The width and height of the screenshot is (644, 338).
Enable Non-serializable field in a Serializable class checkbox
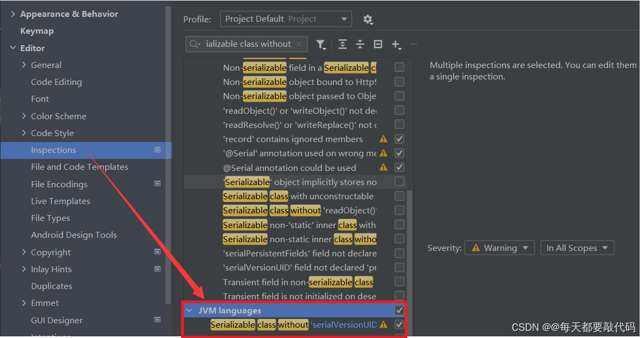click(399, 67)
